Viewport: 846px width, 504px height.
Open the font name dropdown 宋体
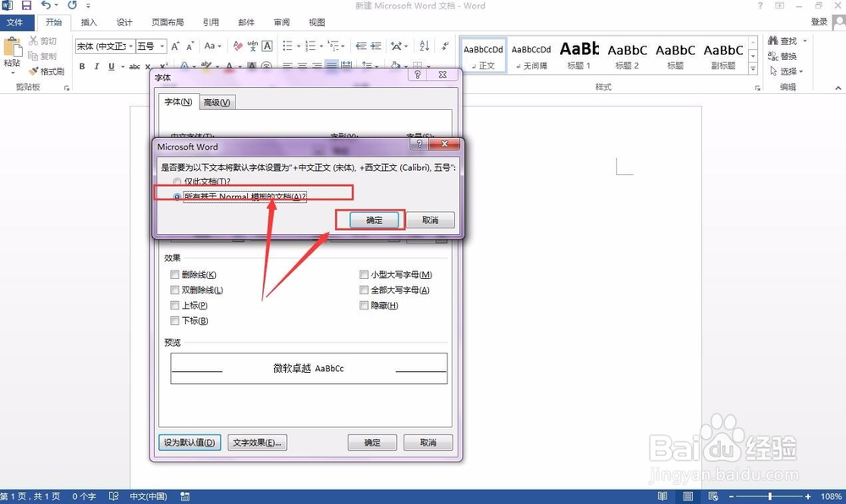[x=130, y=47]
